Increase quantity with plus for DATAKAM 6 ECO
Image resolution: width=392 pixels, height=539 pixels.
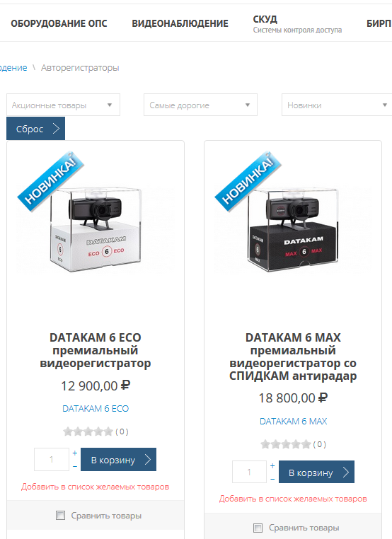(74, 453)
